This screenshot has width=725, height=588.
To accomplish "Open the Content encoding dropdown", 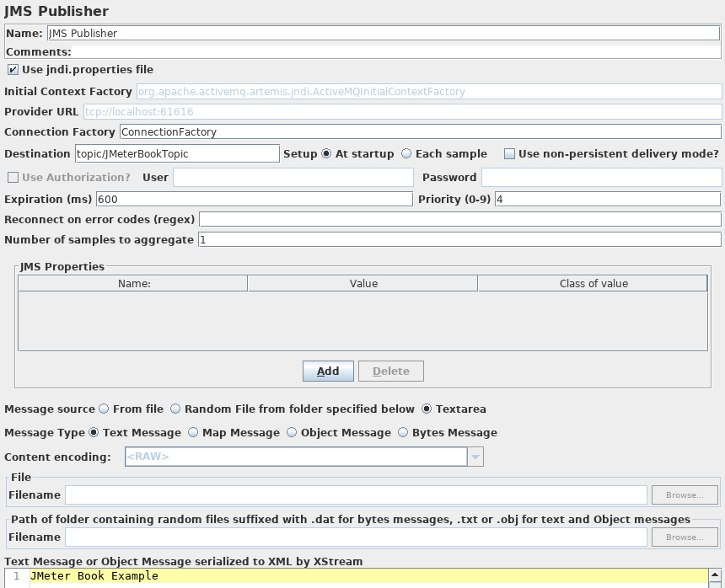I will tap(475, 456).
